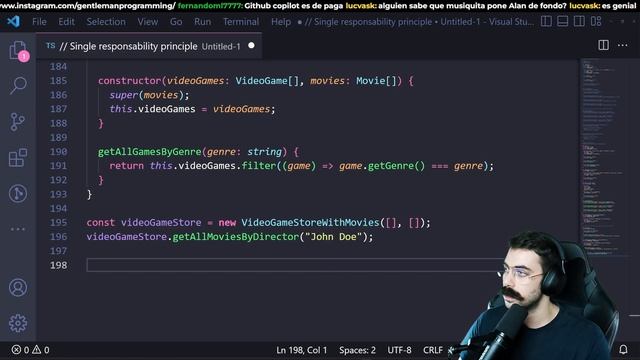This screenshot has width=640, height=360.
Task: Open Customize Layout icon
Action: click(x=596, y=21)
